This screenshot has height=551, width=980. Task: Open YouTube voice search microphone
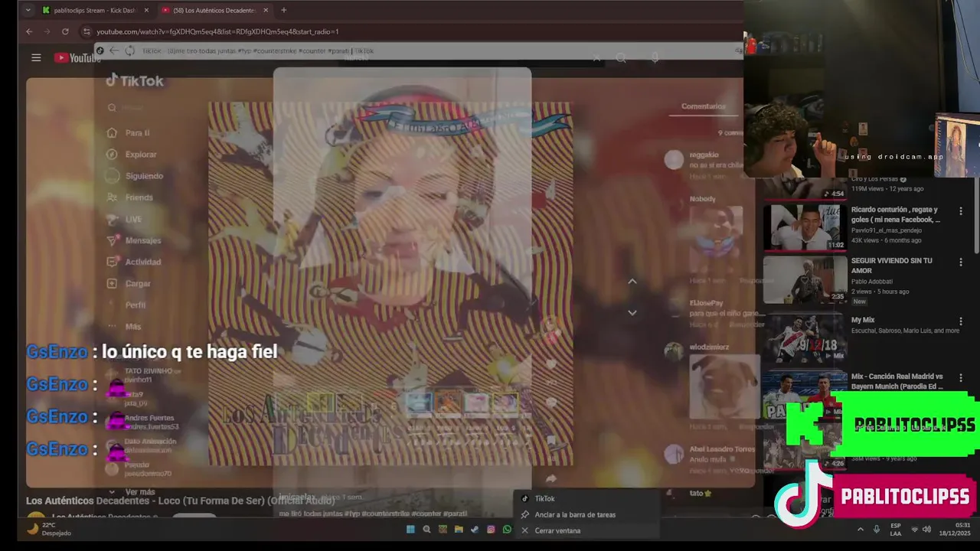(x=655, y=57)
